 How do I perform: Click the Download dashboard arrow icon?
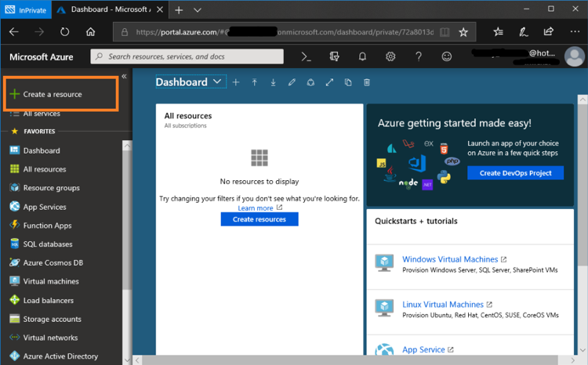click(273, 82)
